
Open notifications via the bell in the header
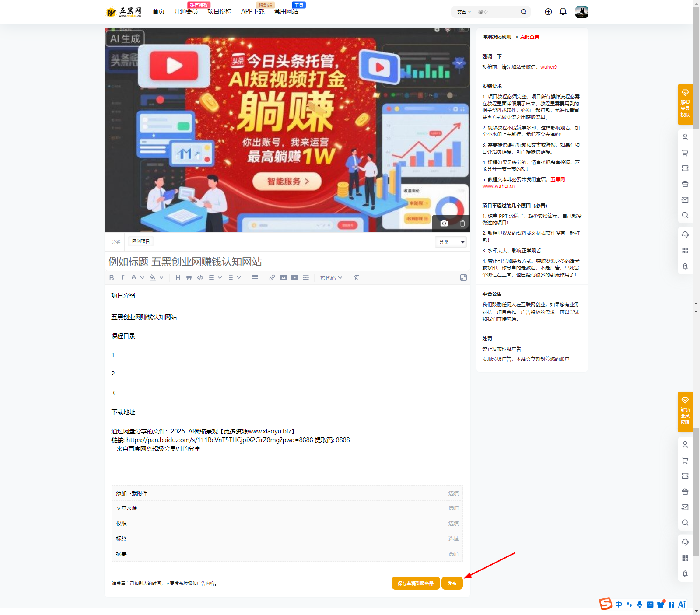563,12
